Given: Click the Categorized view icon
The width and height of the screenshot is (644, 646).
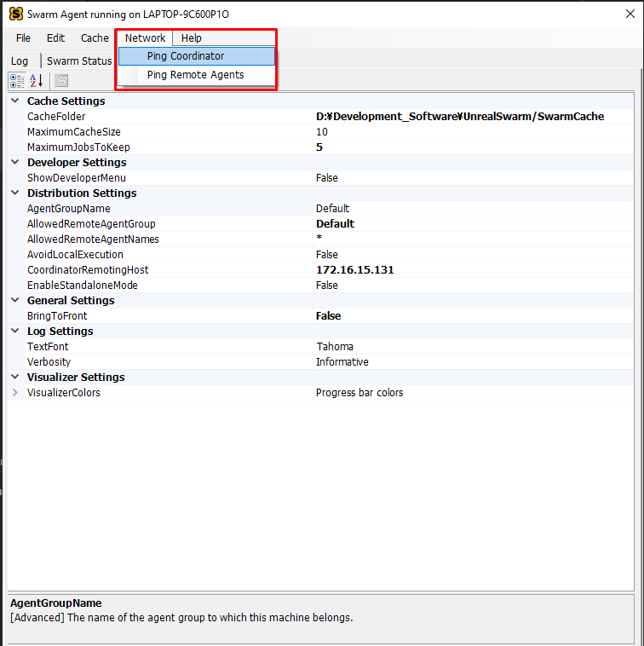Looking at the screenshot, I should (17, 80).
